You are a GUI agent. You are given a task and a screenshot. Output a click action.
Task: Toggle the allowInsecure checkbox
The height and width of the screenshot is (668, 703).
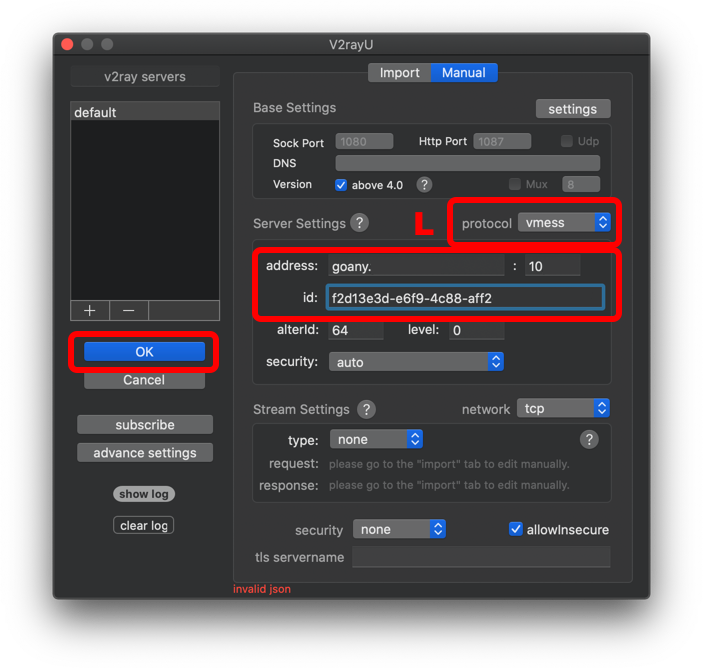516,529
